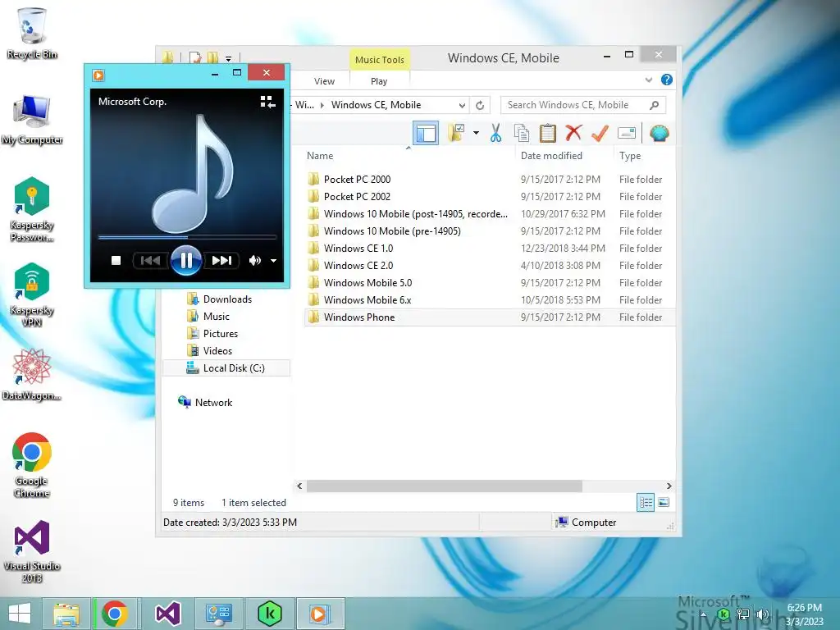Open the Music Tools ribbon tab

click(379, 59)
